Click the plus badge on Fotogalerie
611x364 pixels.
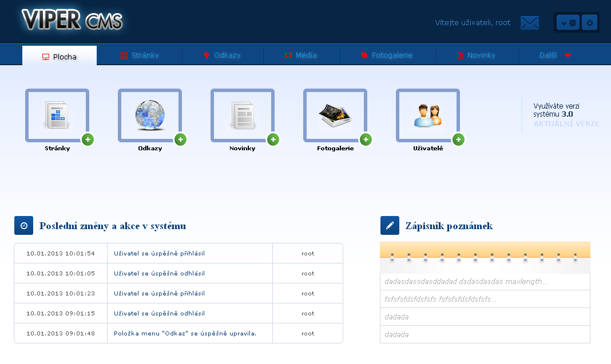pyautogui.click(x=366, y=139)
